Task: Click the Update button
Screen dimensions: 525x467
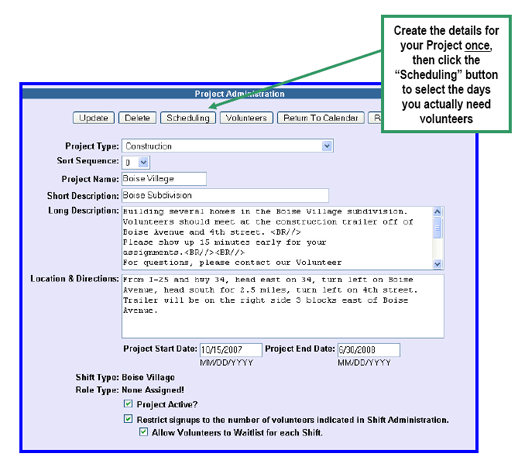Action: 94,118
